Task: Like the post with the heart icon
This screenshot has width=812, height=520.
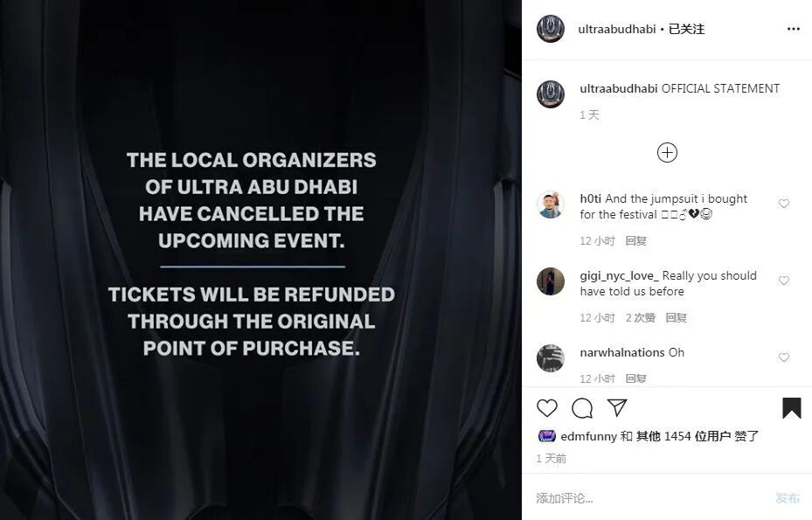Action: (547, 408)
